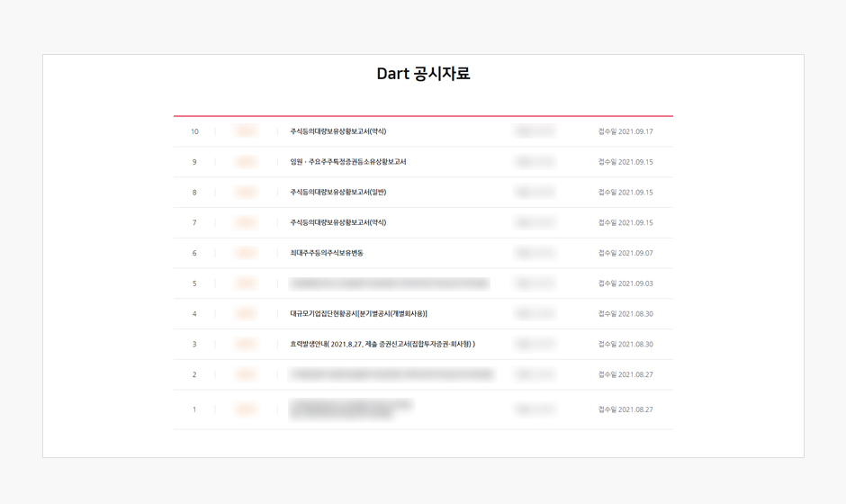Open 최대주주등의주식보유변동 disclosure
The width and height of the screenshot is (846, 504).
tap(327, 253)
